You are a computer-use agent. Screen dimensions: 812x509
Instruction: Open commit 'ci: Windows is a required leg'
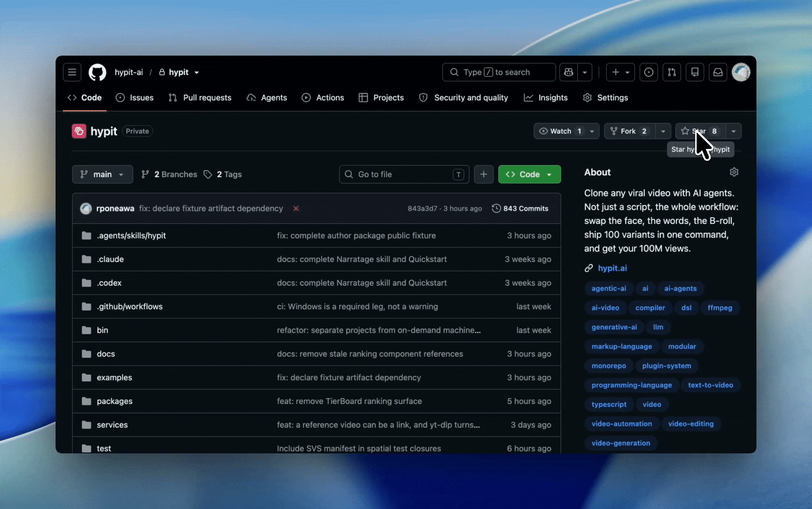coord(357,306)
